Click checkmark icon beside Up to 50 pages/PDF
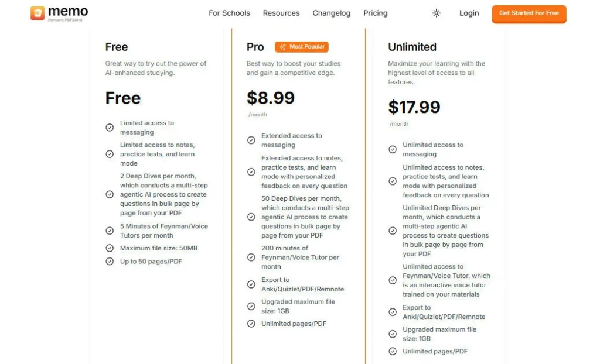This screenshot has height=364, width=600. 110,262
